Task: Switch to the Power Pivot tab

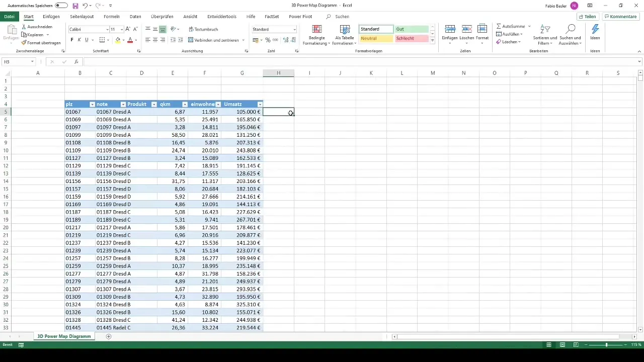Action: coord(300,17)
